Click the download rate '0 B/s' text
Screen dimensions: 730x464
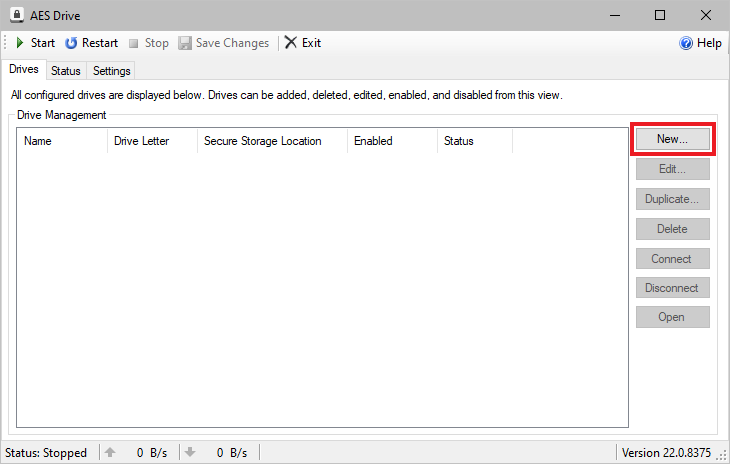(232, 453)
